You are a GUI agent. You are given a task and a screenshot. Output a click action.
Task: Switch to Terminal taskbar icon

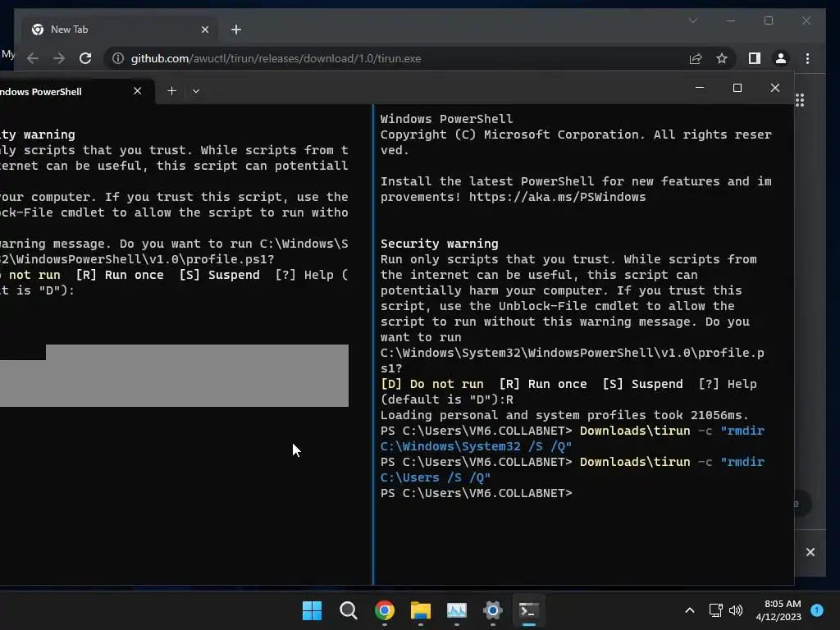(529, 610)
